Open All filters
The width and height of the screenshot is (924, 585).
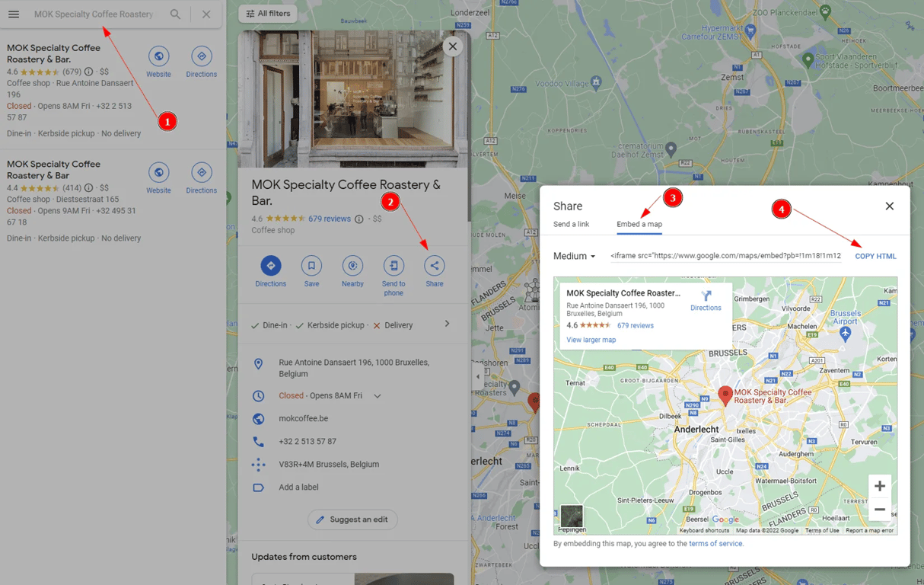(x=268, y=14)
